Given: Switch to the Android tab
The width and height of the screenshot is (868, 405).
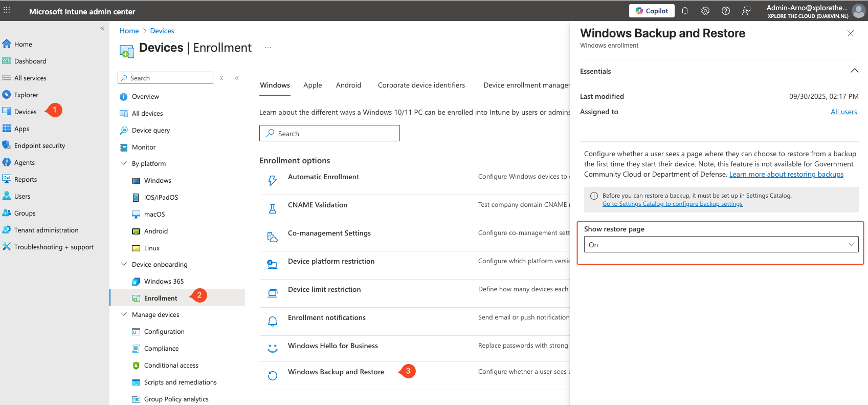Looking at the screenshot, I should [x=348, y=85].
